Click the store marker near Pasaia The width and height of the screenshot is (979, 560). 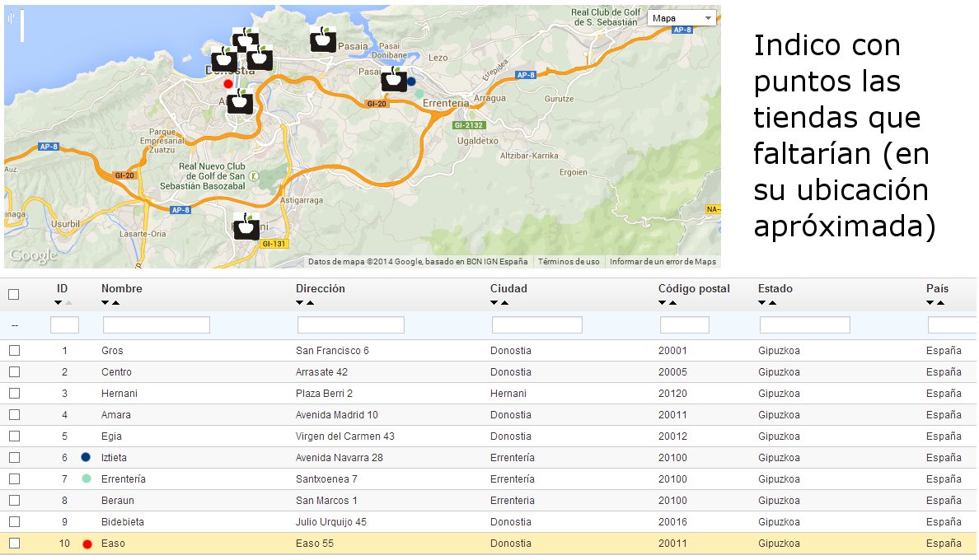pos(323,40)
